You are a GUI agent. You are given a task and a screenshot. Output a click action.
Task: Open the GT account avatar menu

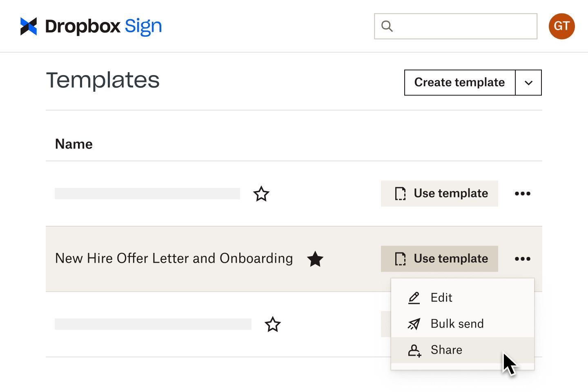pos(561,26)
